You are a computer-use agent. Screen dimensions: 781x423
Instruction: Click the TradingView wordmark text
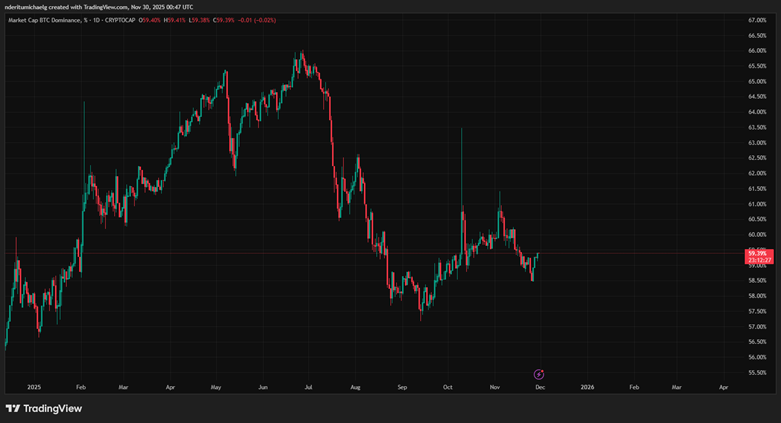click(53, 408)
